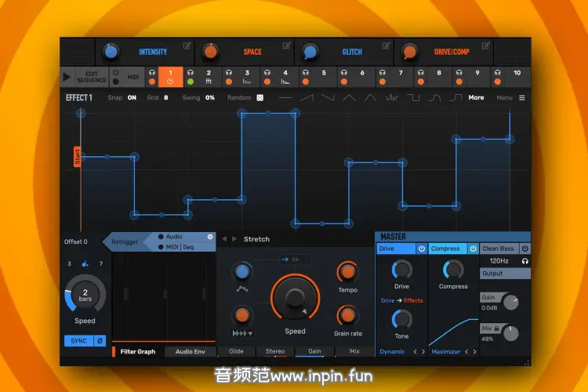This screenshot has width=588, height=392.
Task: Play the sequence
Action: (67, 77)
